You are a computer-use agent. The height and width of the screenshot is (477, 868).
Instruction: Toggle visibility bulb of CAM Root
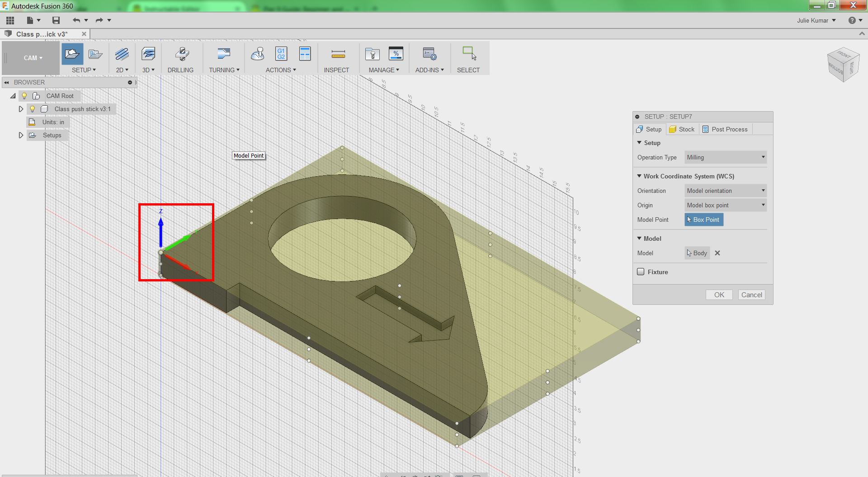(x=24, y=96)
